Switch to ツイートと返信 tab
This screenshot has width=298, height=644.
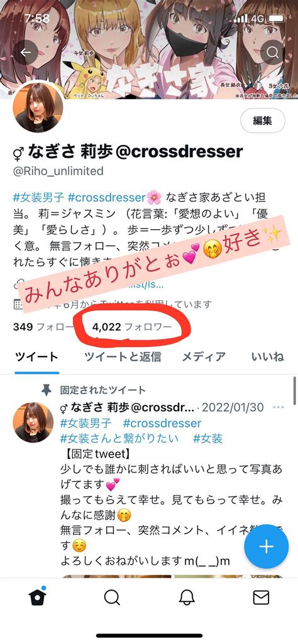coord(123,357)
